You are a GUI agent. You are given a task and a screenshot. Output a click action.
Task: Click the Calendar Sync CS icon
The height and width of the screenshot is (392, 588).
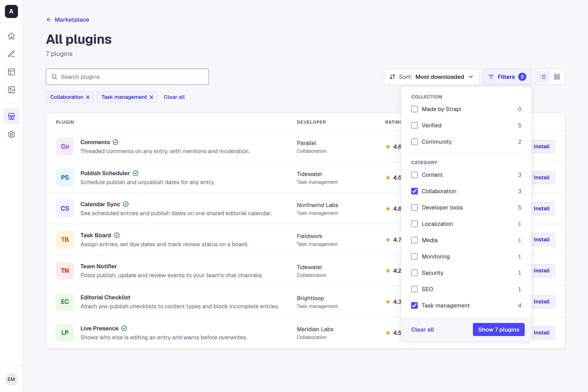(65, 209)
